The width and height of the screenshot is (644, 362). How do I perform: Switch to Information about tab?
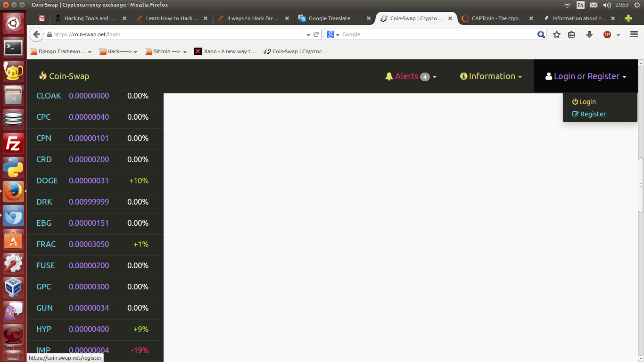click(x=578, y=18)
